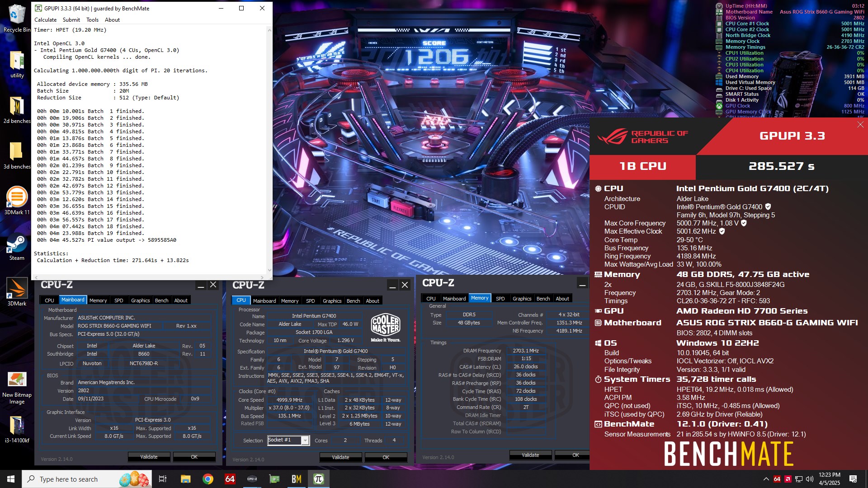Switch to SPD tab in Mainboard CPU-Z window
The image size is (868, 488).
coord(119,300)
